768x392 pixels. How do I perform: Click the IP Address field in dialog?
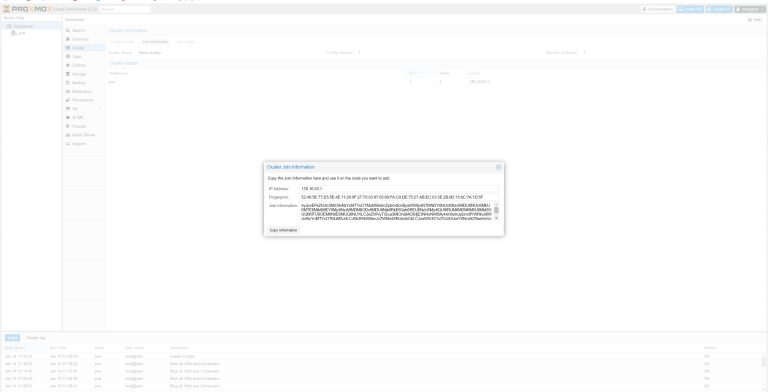point(399,189)
